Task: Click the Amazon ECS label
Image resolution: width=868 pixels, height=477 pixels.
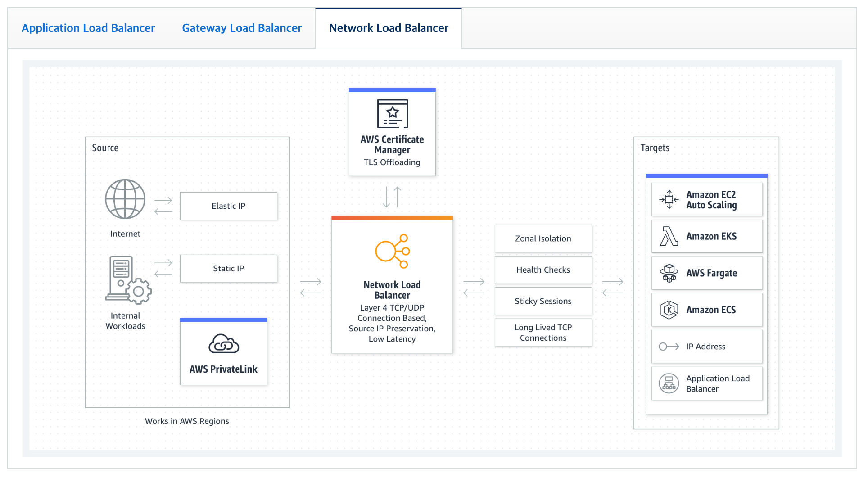Action: tap(711, 310)
